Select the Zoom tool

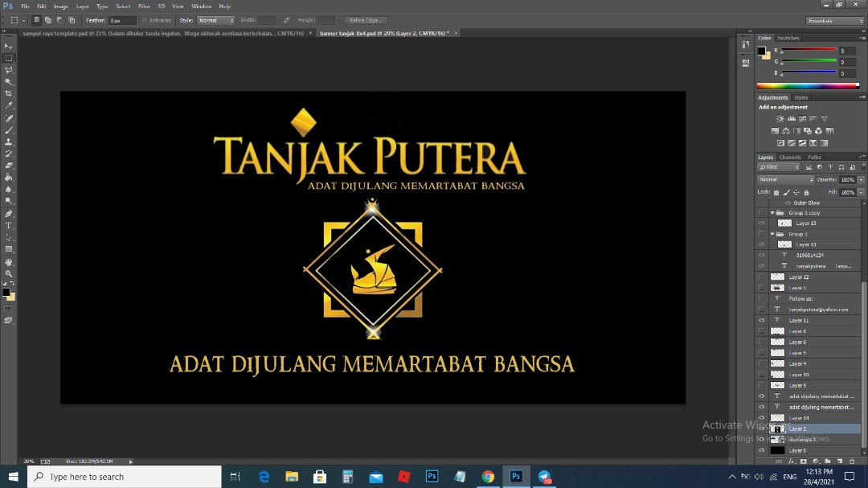(x=8, y=273)
